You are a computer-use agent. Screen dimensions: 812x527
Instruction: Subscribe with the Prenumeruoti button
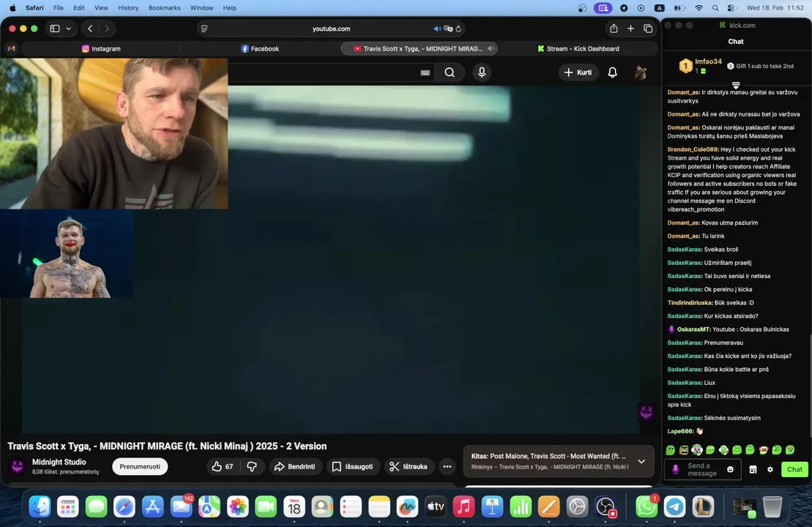coord(140,466)
